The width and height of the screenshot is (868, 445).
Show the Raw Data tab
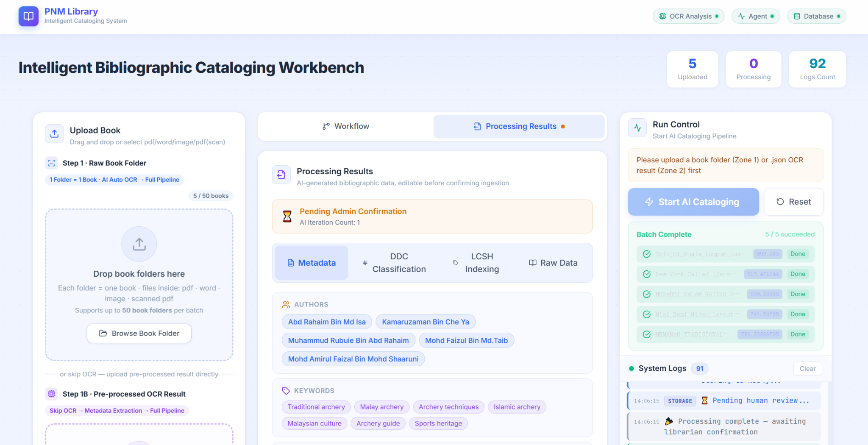553,263
